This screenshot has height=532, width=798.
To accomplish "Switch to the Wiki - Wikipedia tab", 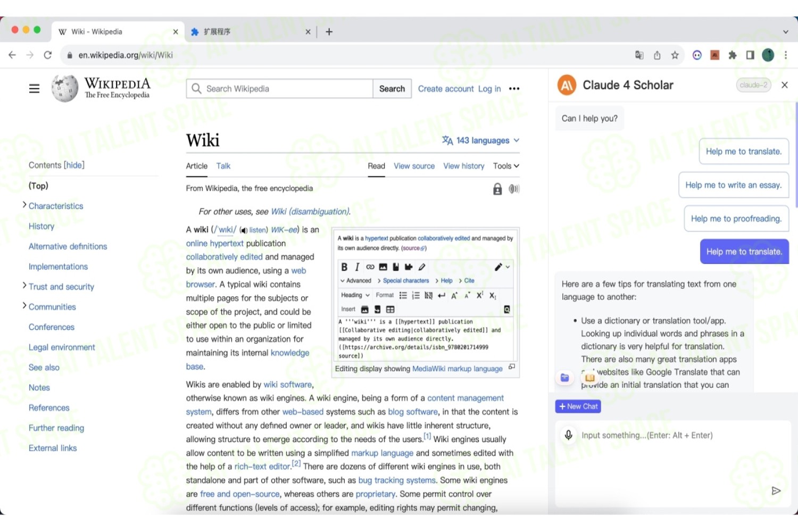I will 118,32.
